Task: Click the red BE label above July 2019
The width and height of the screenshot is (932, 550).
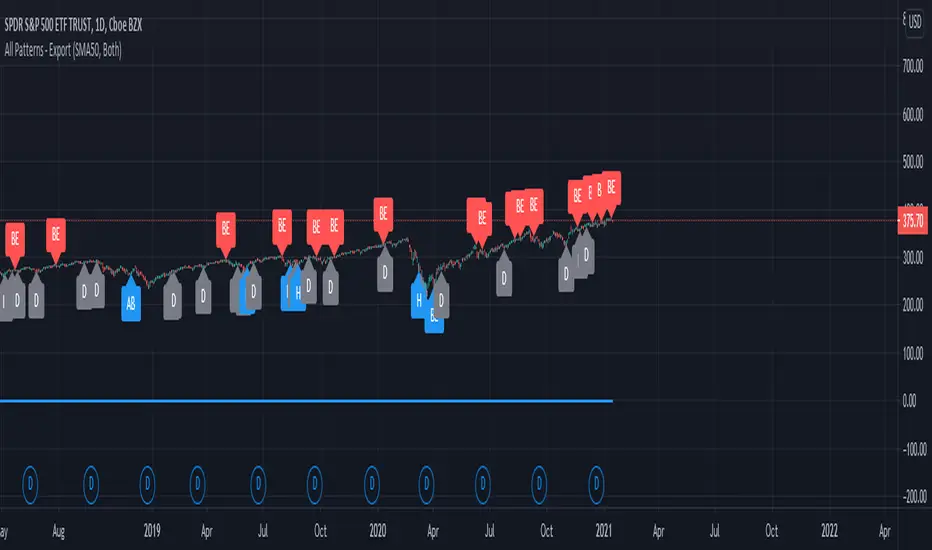Action: pos(282,225)
